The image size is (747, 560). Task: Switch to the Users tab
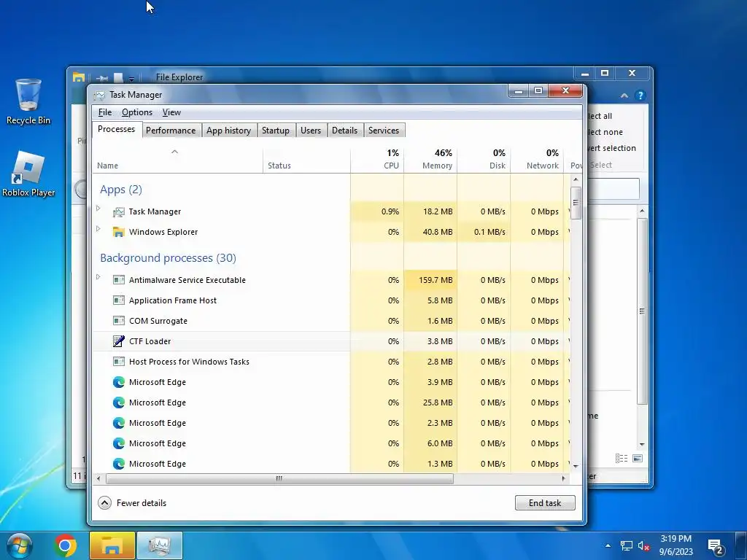point(311,131)
